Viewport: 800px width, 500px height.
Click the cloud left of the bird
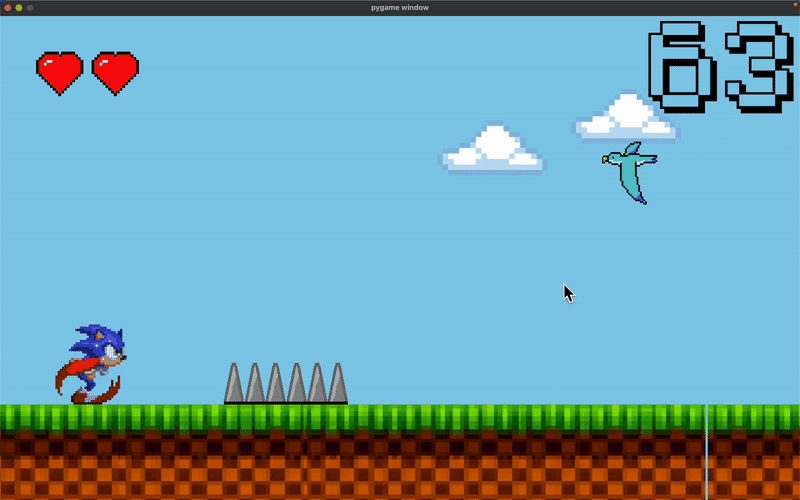[492, 148]
